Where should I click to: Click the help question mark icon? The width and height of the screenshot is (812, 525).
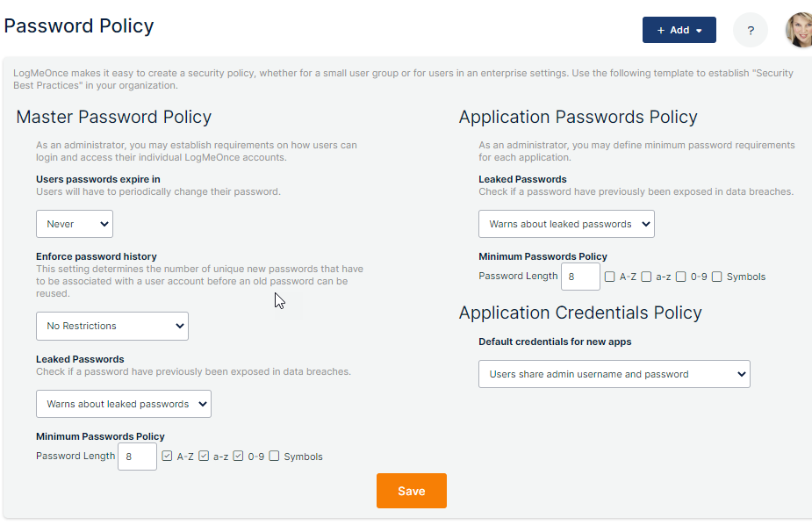[750, 30]
